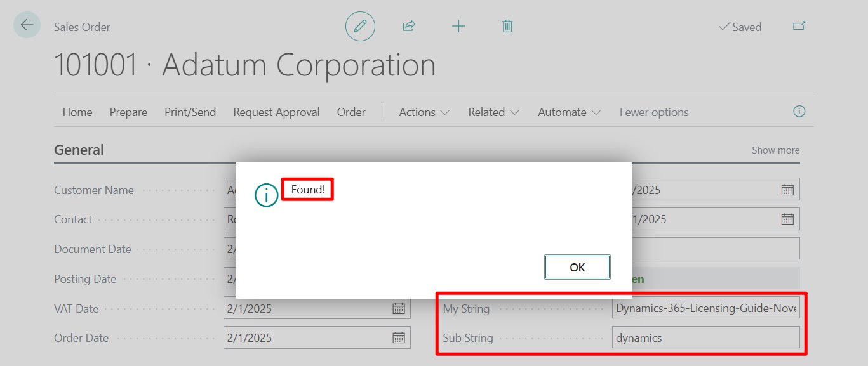Click the info circle icon on action bar
868x366 pixels.
(799, 112)
